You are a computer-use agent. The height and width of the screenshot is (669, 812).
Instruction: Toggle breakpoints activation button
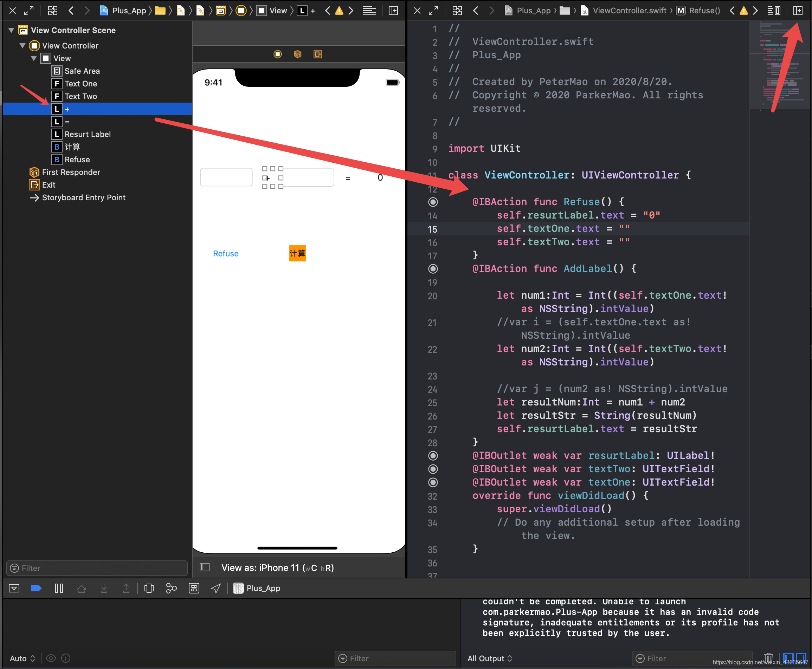click(x=36, y=589)
